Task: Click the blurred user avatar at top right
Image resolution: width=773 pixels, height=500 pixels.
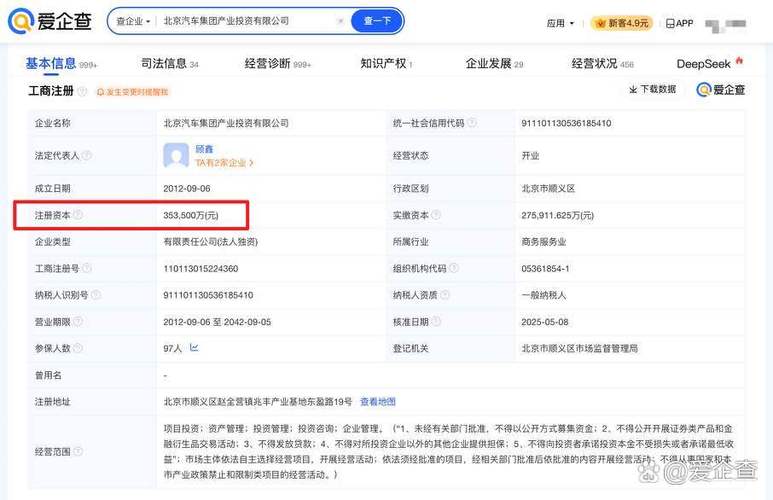Action: point(725,24)
